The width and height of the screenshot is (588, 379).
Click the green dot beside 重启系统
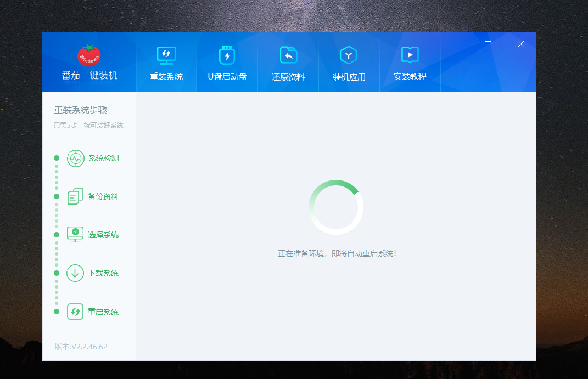57,312
